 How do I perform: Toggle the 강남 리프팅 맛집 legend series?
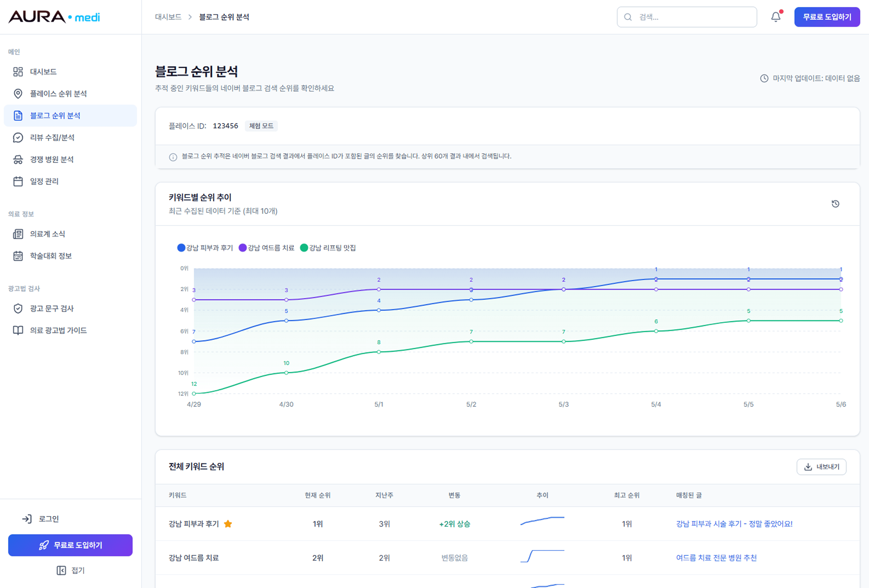click(x=328, y=248)
